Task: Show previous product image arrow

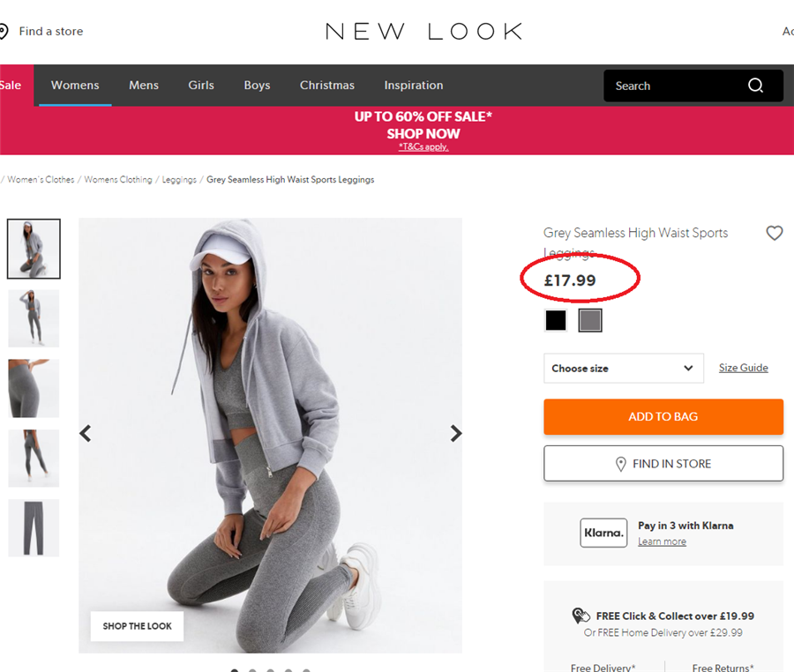Action: [86, 433]
